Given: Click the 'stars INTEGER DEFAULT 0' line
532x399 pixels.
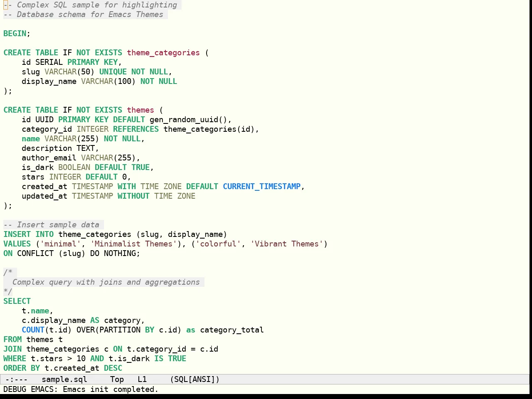Looking at the screenshot, I should (x=76, y=177).
